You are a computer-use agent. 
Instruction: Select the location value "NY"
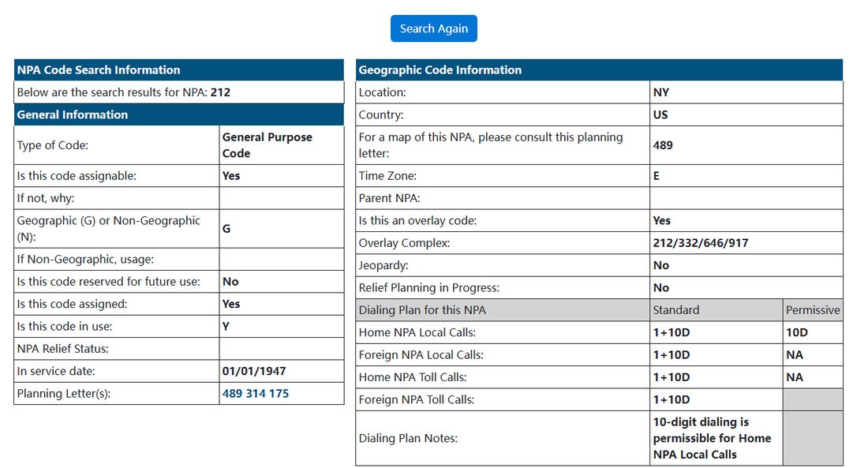point(661,92)
